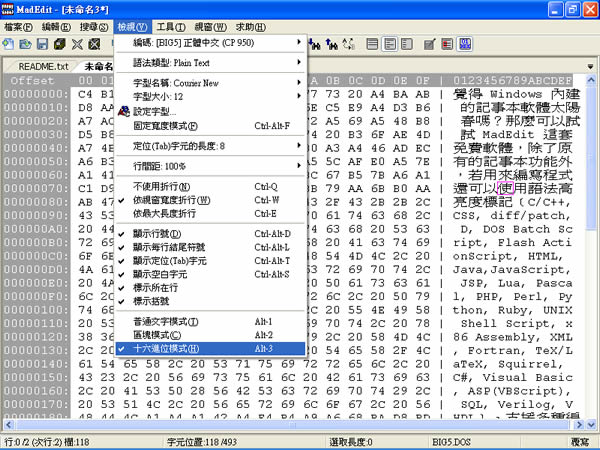Expand 字型大小: 12 submenu
The height and width of the screenshot is (450, 600).
[x=210, y=96]
